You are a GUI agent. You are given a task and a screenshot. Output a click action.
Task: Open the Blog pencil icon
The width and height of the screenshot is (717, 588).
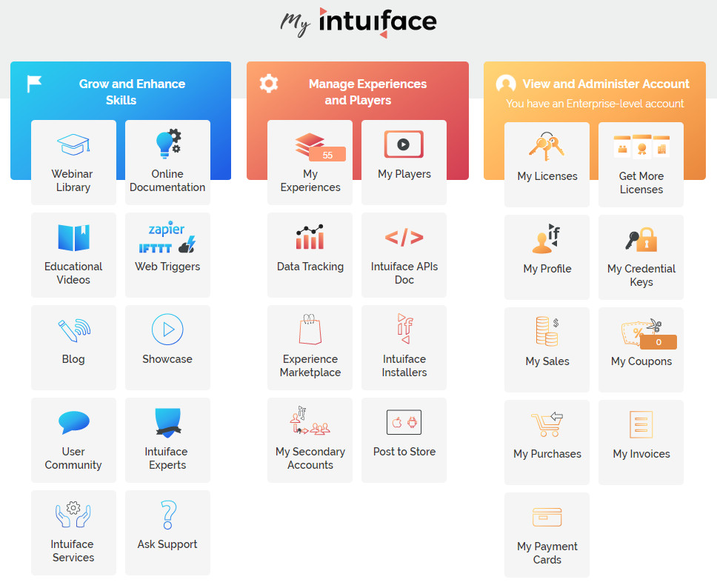pos(74,330)
